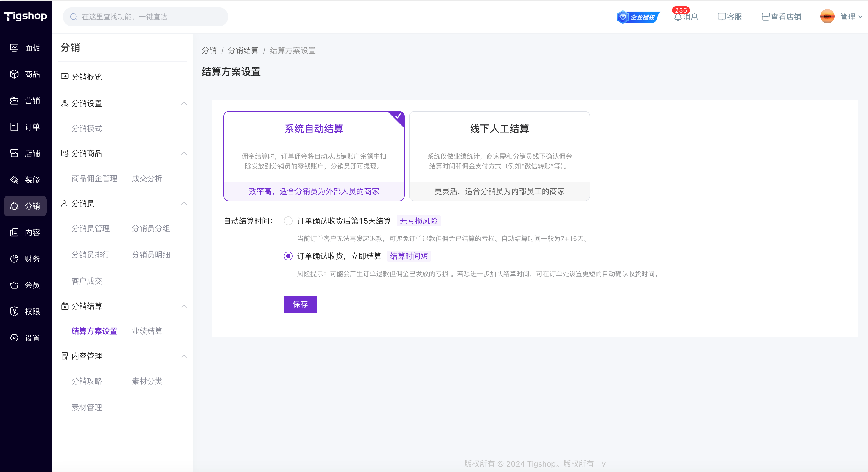Screen dimensions: 868x472
Task: Open the 营销 marketing icon
Action: (14, 101)
